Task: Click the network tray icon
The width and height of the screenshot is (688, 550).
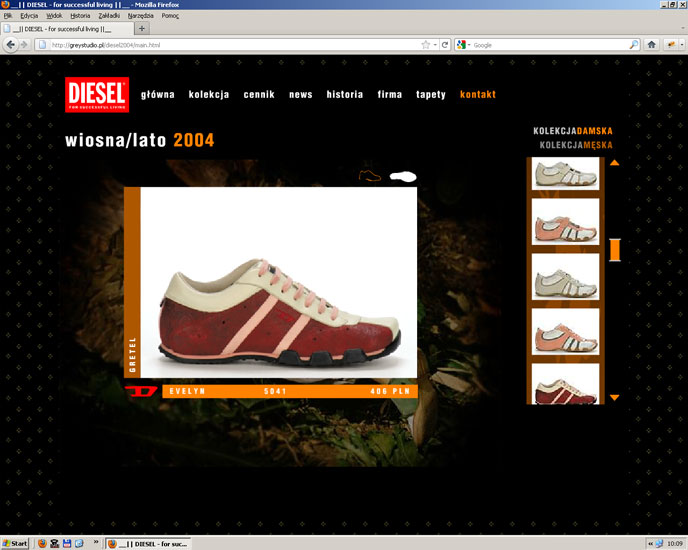Action: (659, 543)
